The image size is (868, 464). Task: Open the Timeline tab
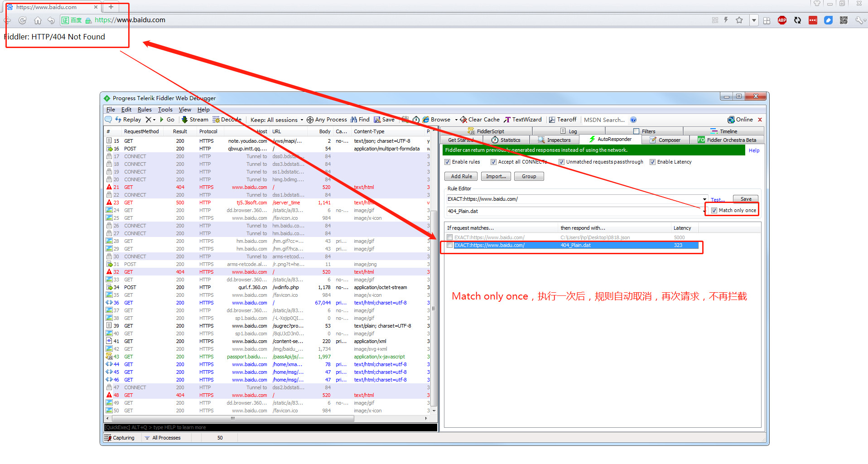[x=724, y=131]
